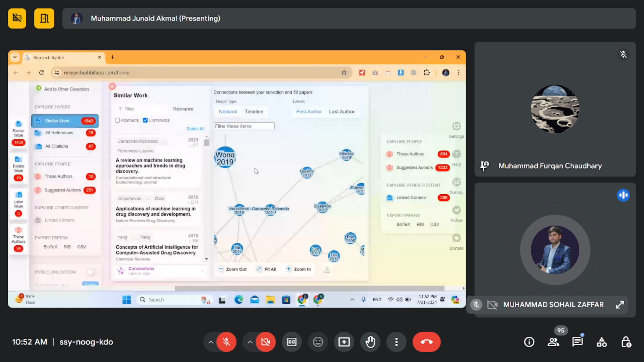Click the shared screen's horizontal scrollbar
The width and height of the screenshot is (644, 362).
pyautogui.click(x=310, y=288)
